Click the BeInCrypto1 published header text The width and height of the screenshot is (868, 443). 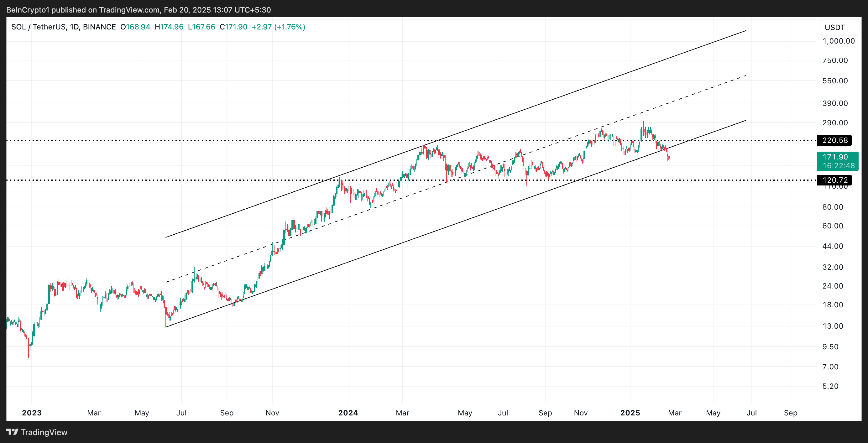tap(139, 10)
